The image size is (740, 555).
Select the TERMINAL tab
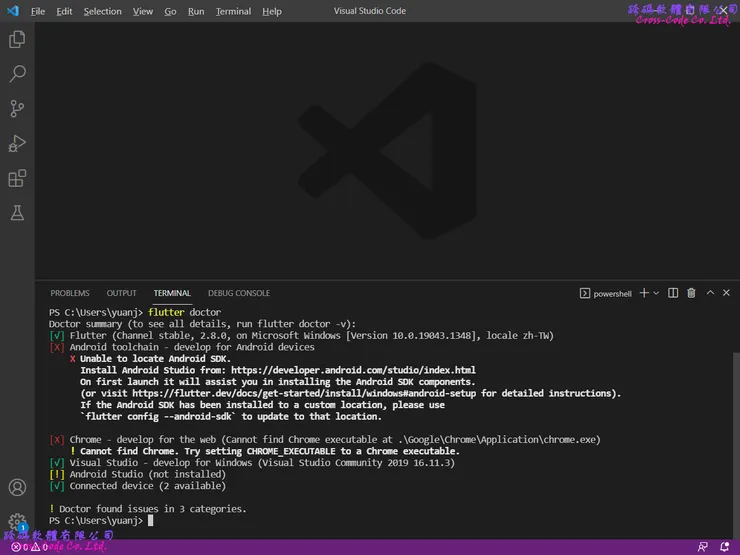172,293
